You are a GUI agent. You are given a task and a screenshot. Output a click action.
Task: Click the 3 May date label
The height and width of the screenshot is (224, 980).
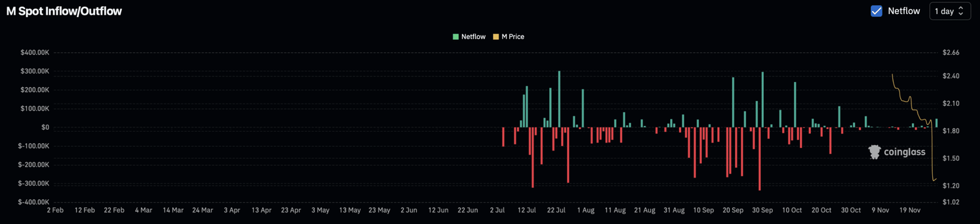coord(320,210)
